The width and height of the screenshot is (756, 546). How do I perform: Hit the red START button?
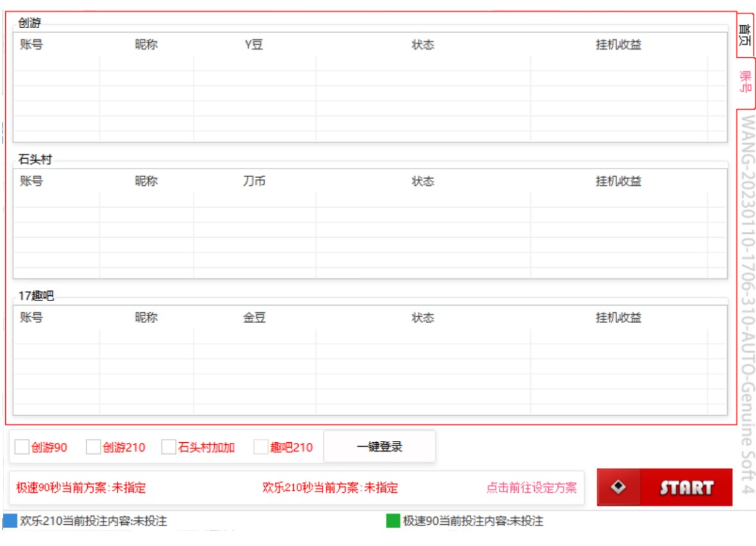(x=664, y=487)
